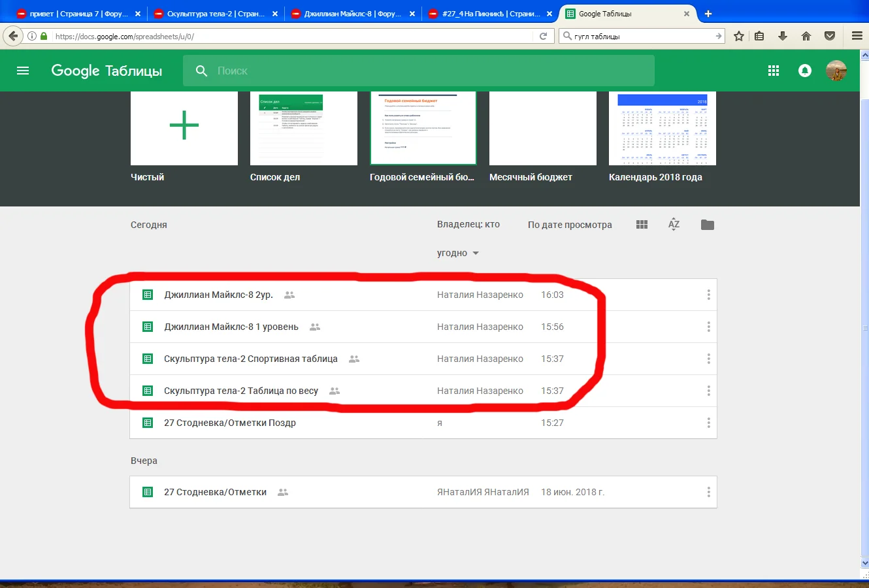Open the file picker folder icon

click(x=707, y=225)
